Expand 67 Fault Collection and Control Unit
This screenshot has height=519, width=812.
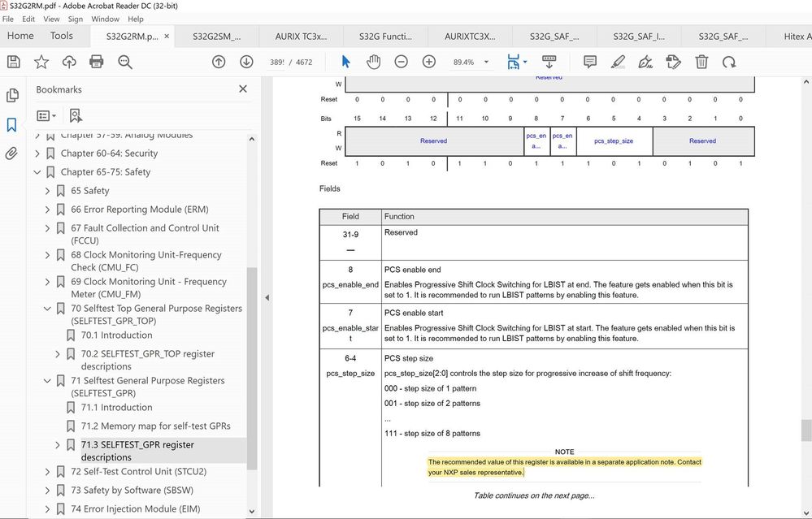pos(48,227)
